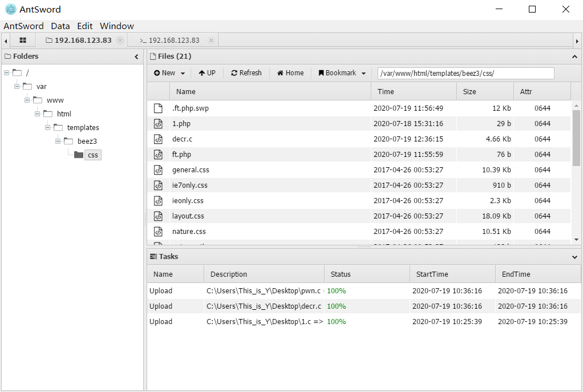Click the file icon of general.css

coord(158,170)
